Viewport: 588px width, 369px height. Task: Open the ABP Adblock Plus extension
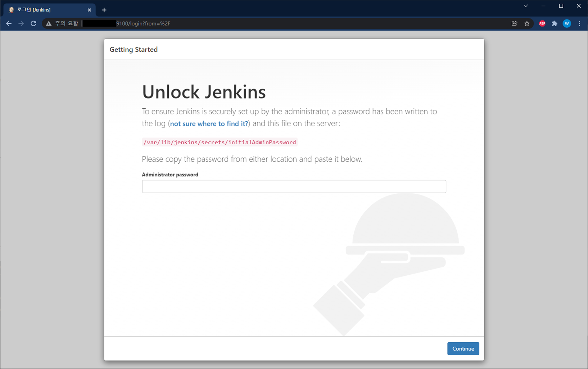pos(542,23)
